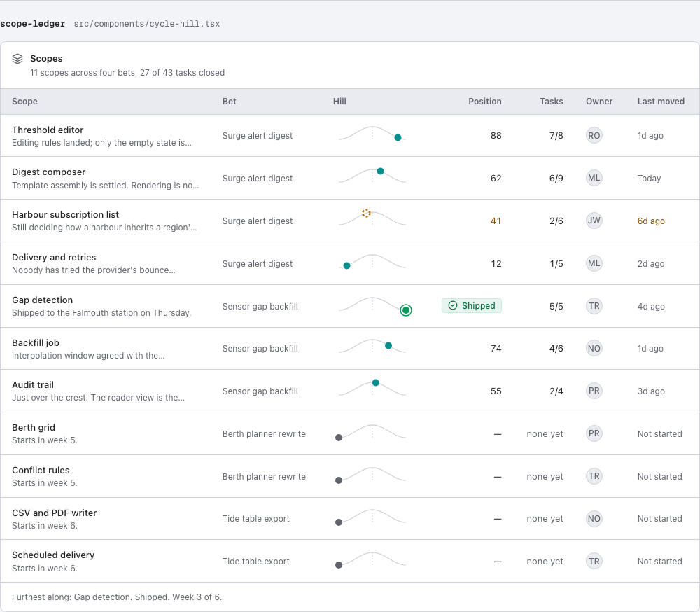This screenshot has height=612, width=700.
Task: Click the 6/9 tasks count
Action: tap(556, 179)
